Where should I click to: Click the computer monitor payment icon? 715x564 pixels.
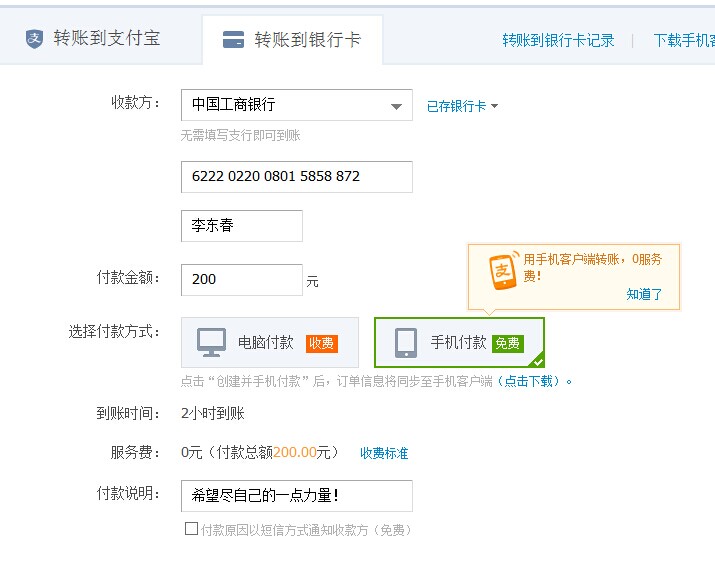[x=211, y=343]
